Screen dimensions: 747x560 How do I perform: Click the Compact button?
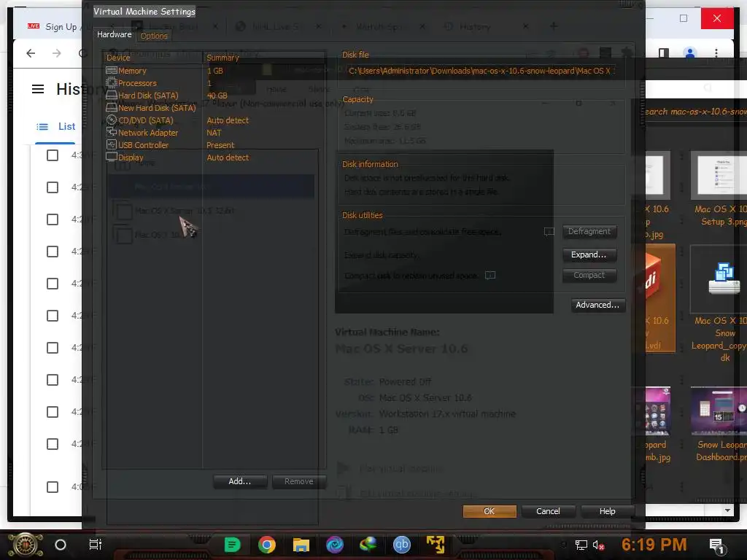589,275
